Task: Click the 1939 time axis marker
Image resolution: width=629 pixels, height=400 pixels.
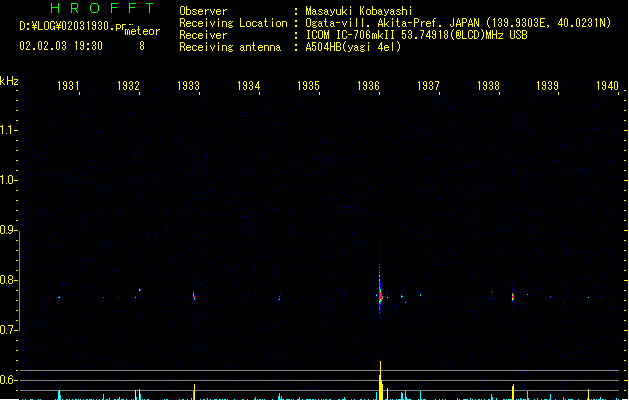Action: click(548, 86)
